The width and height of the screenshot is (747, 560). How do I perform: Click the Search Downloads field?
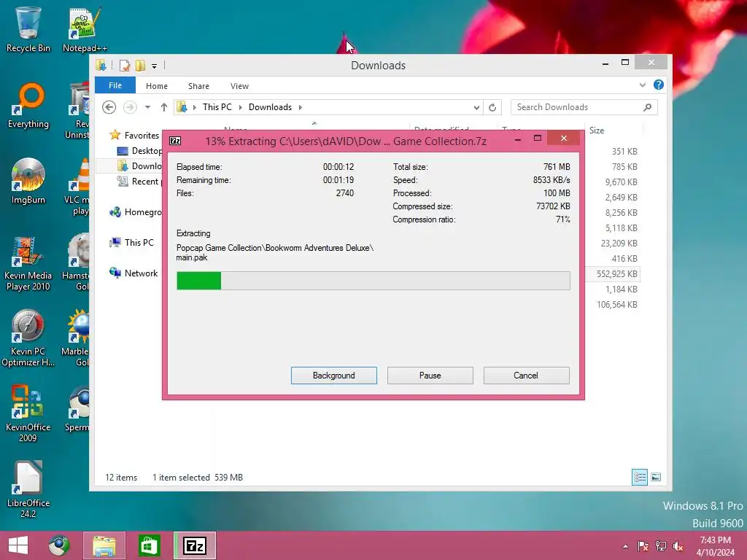click(584, 107)
